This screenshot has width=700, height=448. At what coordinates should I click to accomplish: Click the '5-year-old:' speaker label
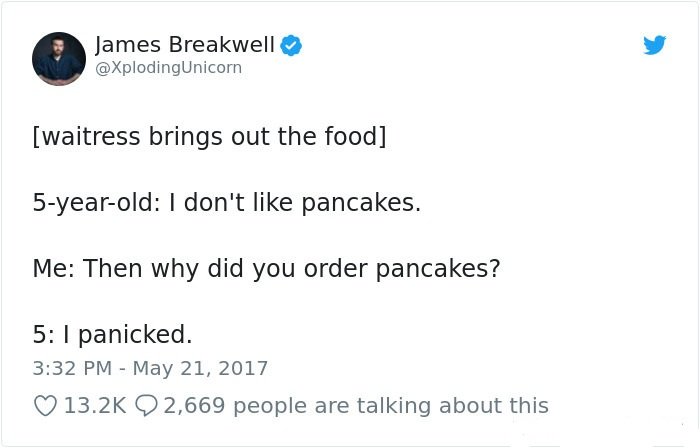coord(96,203)
